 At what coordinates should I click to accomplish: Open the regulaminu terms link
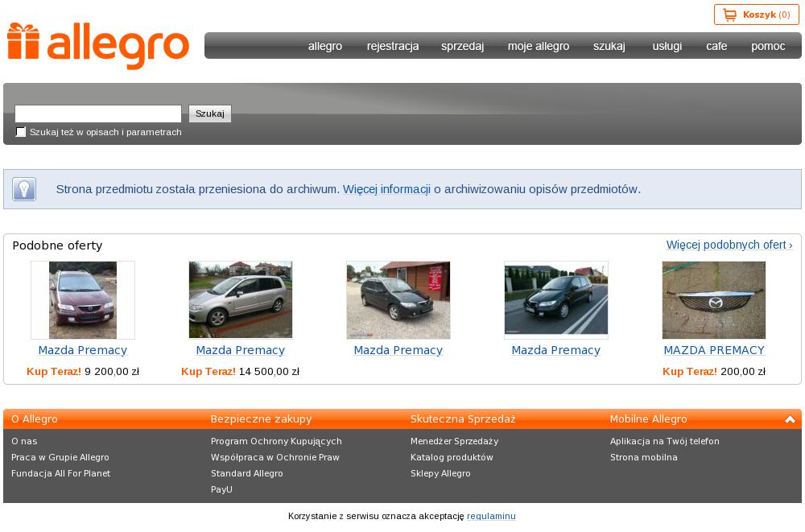point(491,516)
